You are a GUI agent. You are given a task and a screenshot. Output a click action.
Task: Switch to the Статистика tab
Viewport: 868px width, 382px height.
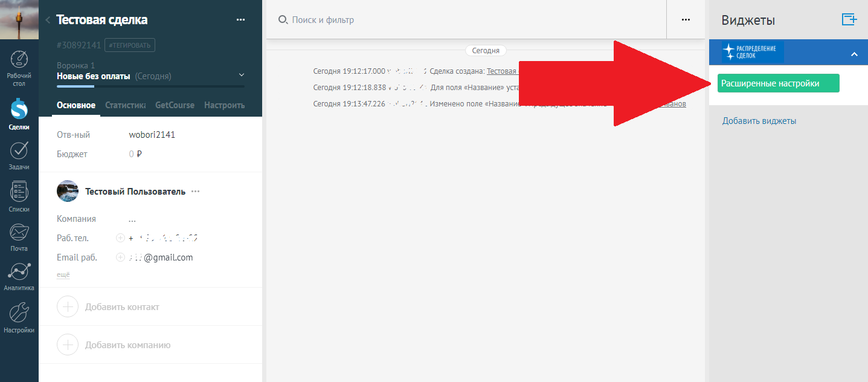pyautogui.click(x=125, y=105)
